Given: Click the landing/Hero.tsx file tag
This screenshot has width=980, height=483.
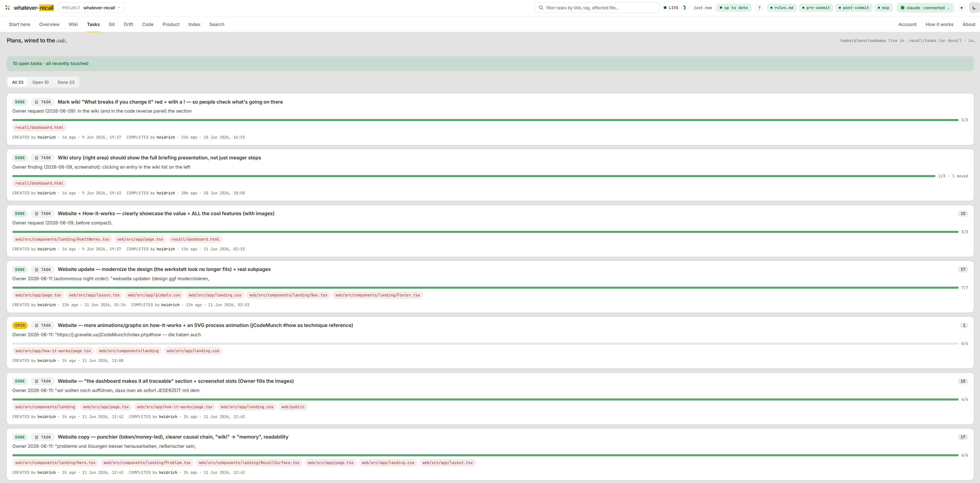Looking at the screenshot, I should [55, 463].
